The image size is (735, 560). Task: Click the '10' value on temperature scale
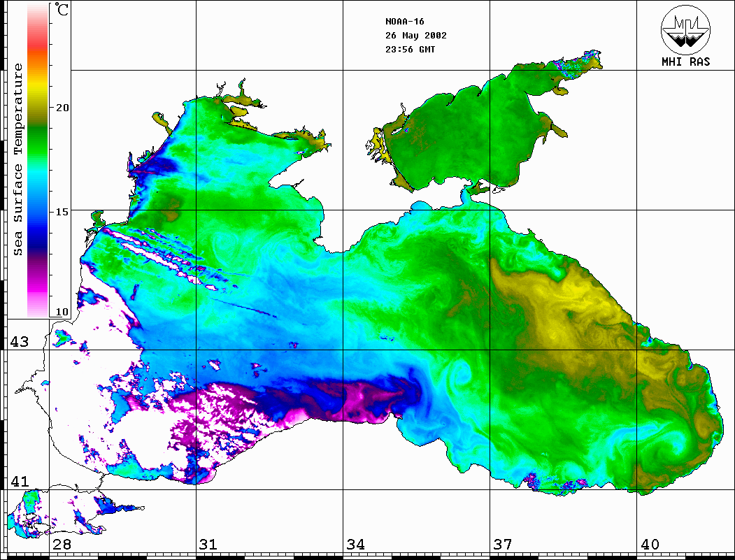(62, 312)
